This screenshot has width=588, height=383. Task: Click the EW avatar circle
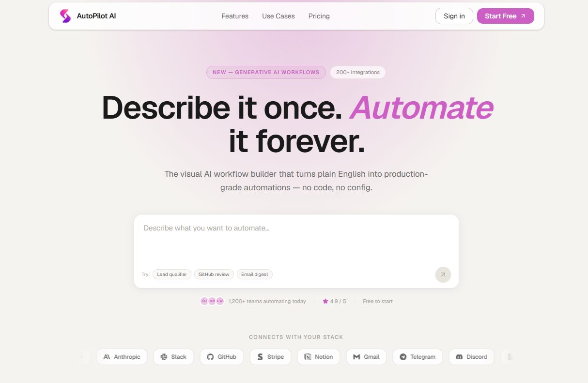click(x=220, y=301)
